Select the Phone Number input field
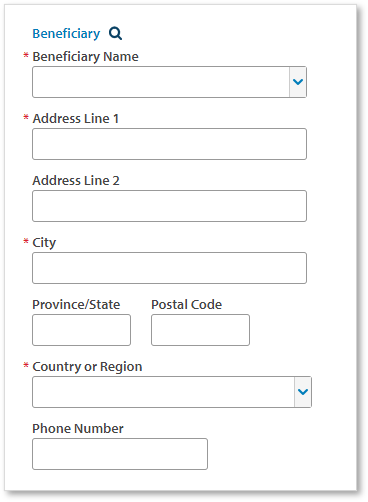 [x=120, y=454]
